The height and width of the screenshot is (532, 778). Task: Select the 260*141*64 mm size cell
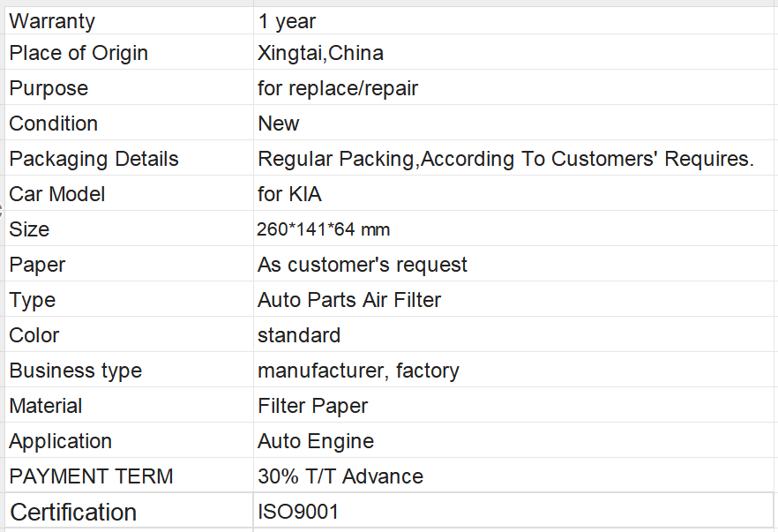[x=515, y=229]
